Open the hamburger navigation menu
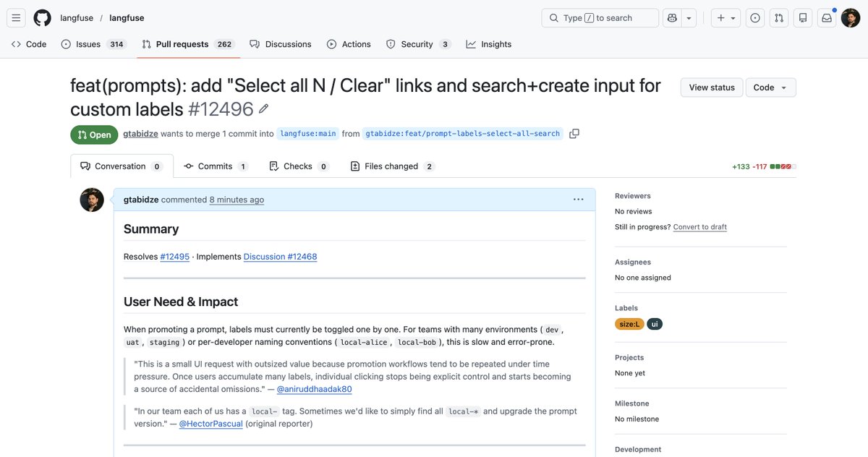This screenshot has height=457, width=868. 17,18
